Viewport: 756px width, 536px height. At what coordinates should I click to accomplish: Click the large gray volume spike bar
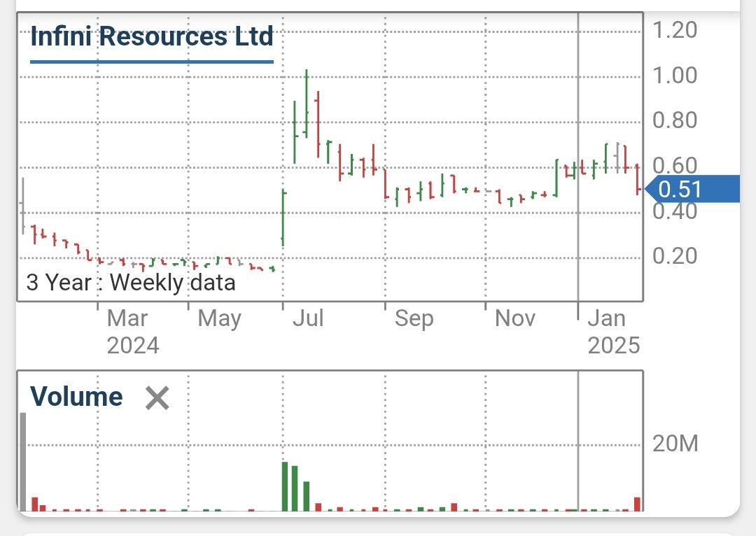click(22, 462)
